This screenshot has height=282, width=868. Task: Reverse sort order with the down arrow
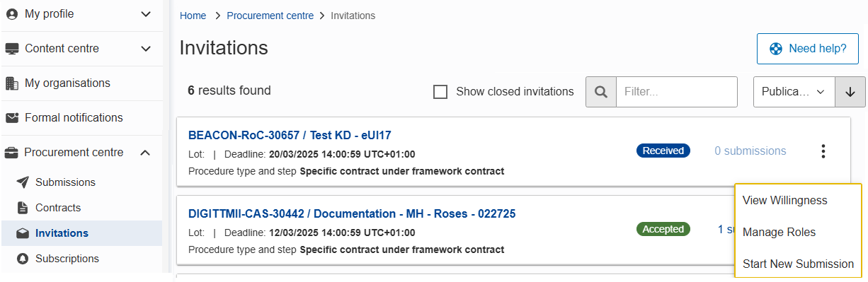850,92
